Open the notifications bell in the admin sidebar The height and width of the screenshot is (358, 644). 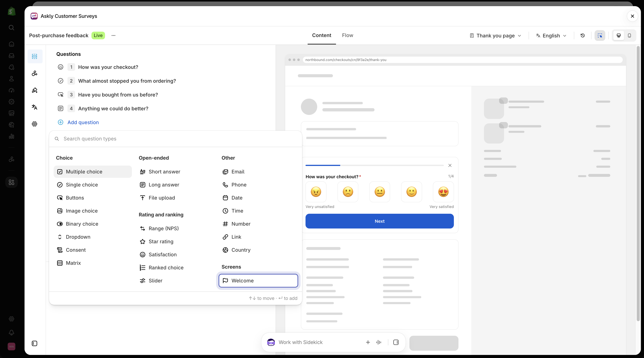11,332
